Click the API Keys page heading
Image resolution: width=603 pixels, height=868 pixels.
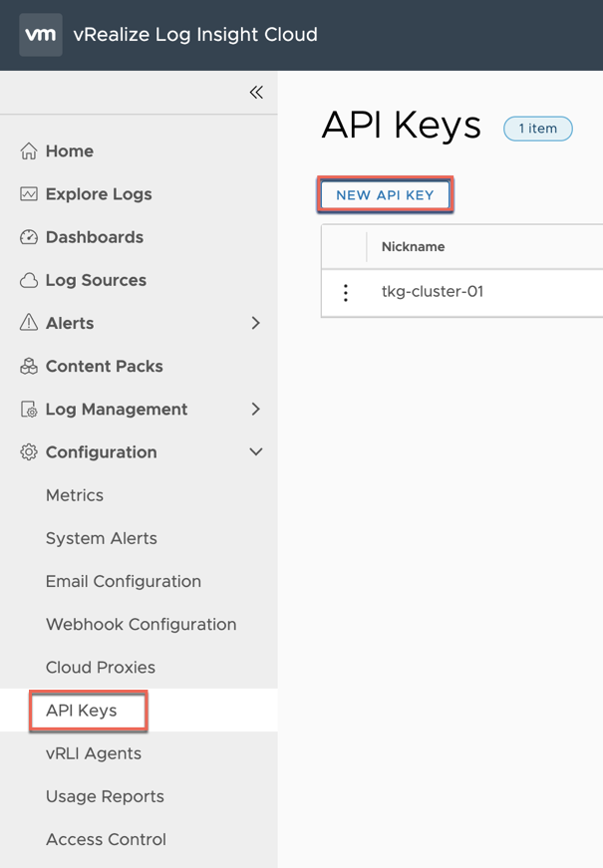[402, 126]
